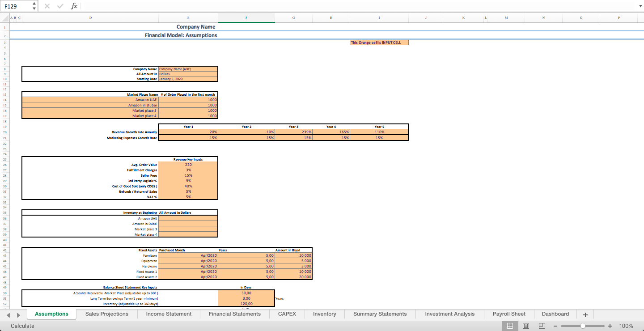Select column P header
Screen dimensions: 644x331
coord(619,17)
